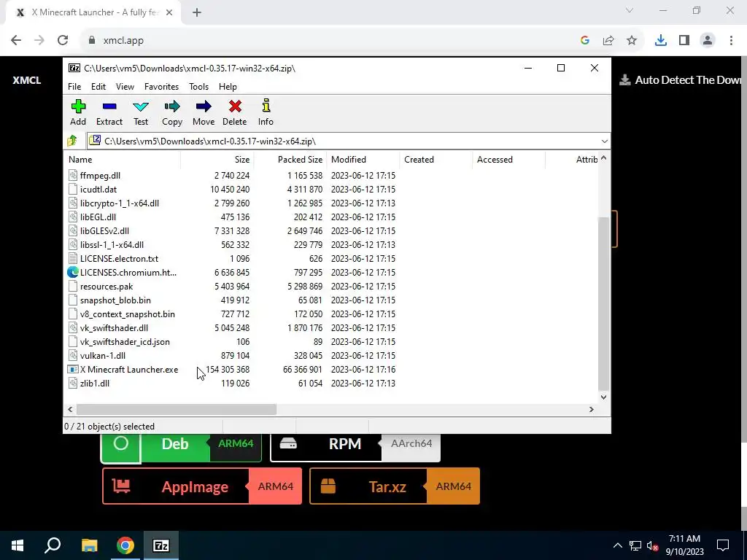The width and height of the screenshot is (747, 560).
Task: Click the 7-Zip taskbar icon
Action: point(161,545)
